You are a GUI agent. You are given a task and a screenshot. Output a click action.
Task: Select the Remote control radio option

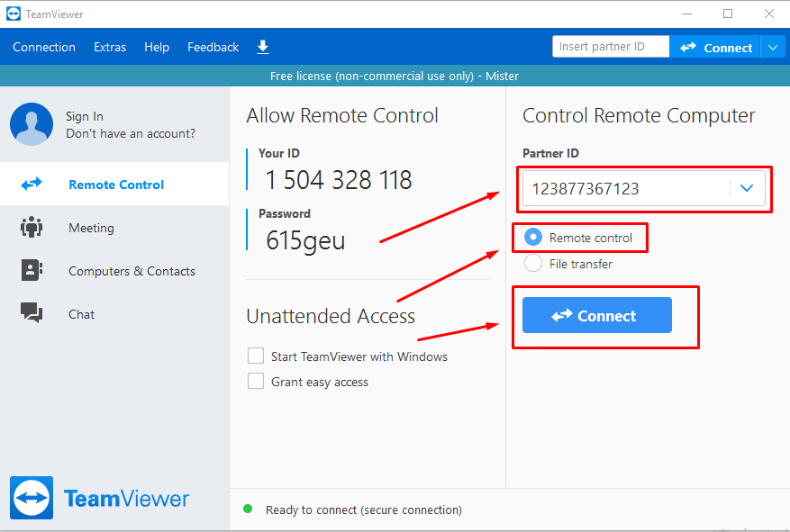[533, 237]
